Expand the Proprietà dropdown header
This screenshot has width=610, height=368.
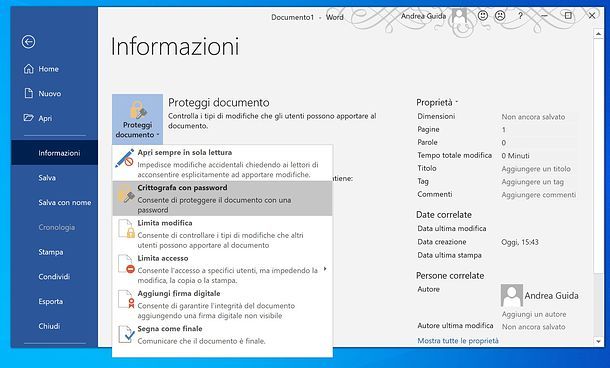(x=437, y=102)
